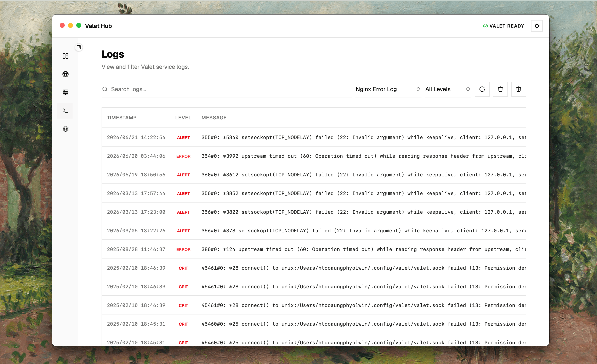Click the ALERT badge in the 2026/03/05 row

[183, 231]
